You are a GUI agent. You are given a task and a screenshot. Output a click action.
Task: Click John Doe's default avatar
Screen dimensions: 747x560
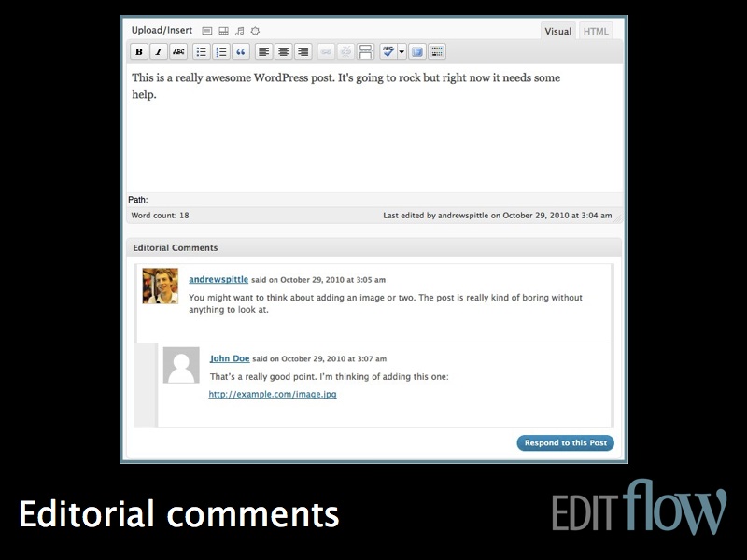pos(181,365)
